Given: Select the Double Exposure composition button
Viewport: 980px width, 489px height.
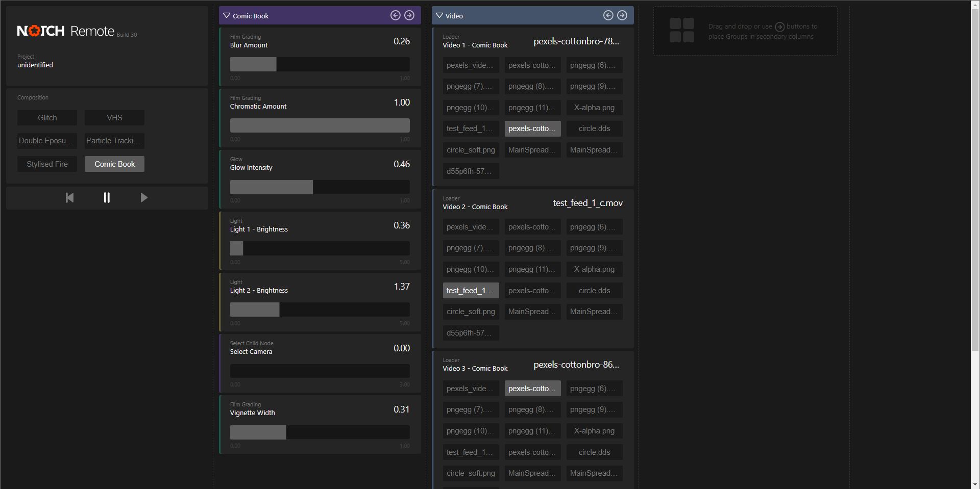Looking at the screenshot, I should click(47, 141).
